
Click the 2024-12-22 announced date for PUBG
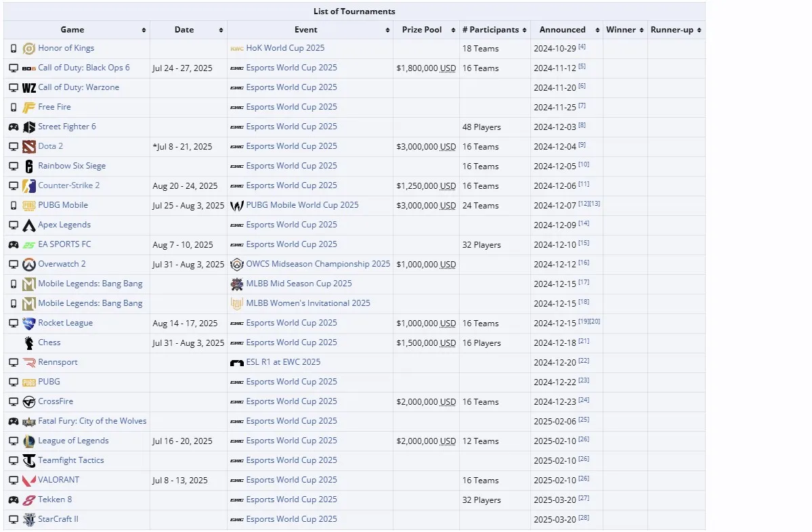[x=555, y=382]
